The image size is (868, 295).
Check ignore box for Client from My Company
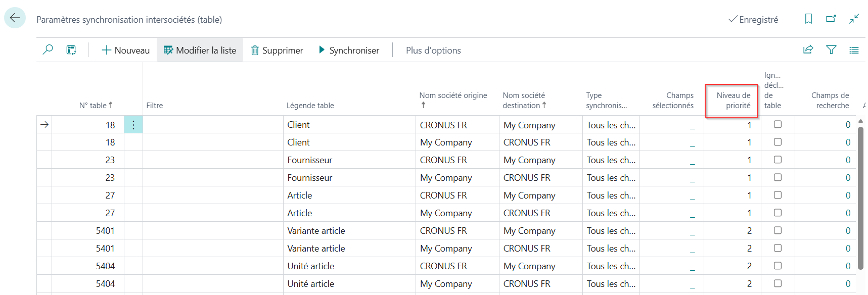pos(778,142)
